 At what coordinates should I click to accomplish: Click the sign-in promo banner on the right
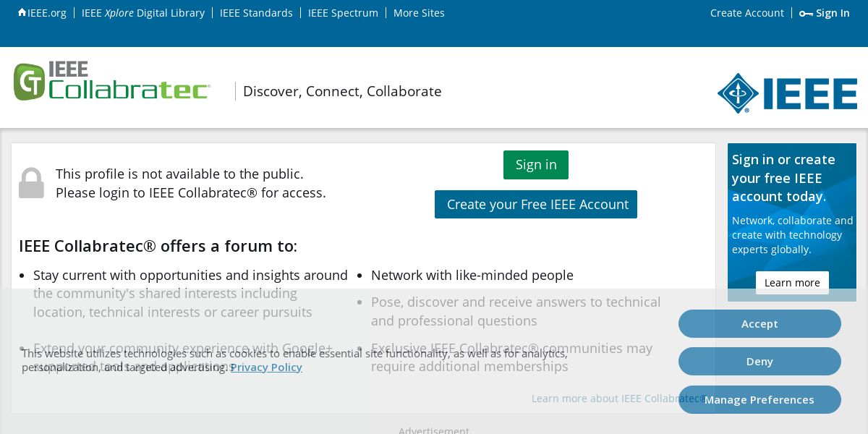pos(791,203)
